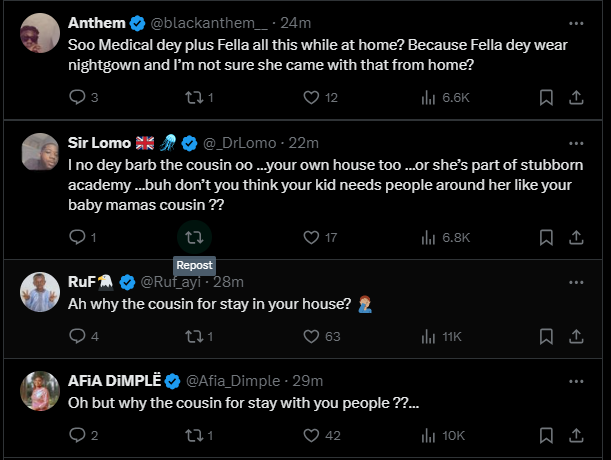Image resolution: width=611 pixels, height=460 pixels.
Task: Like Sir Lomo's tweet
Action: coord(311,237)
